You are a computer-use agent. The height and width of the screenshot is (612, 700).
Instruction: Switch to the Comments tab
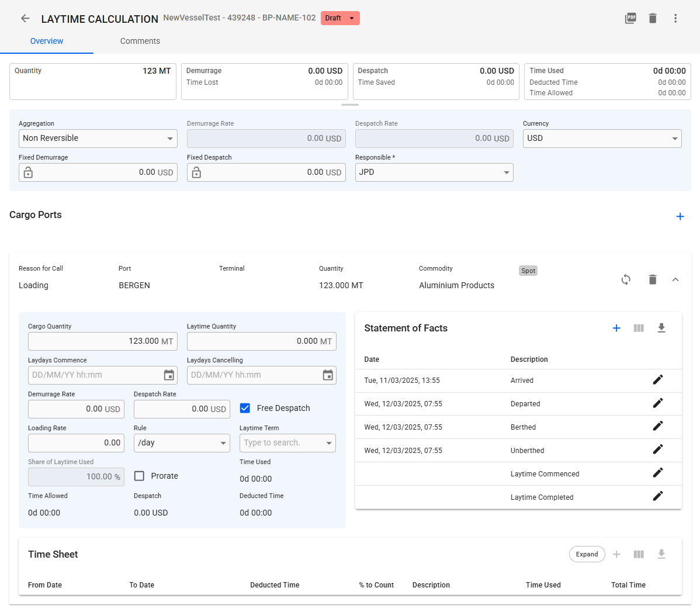click(140, 41)
